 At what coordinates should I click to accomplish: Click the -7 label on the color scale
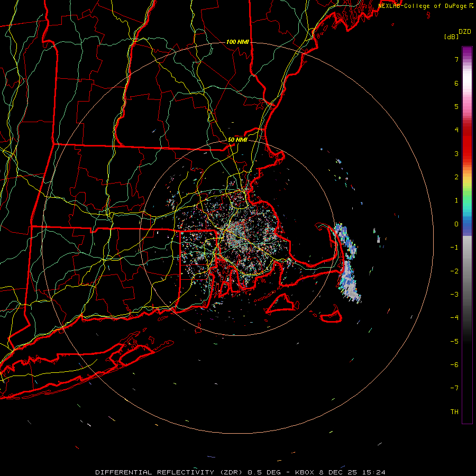pyautogui.click(x=454, y=388)
